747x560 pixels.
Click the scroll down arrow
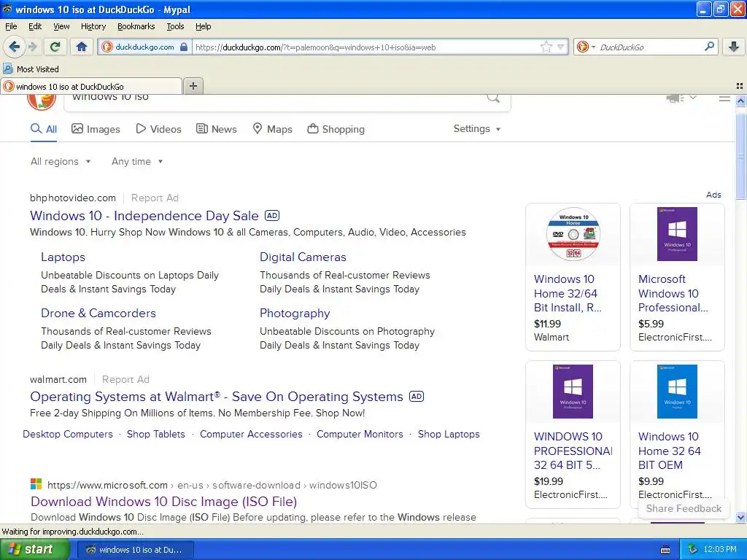(740, 517)
